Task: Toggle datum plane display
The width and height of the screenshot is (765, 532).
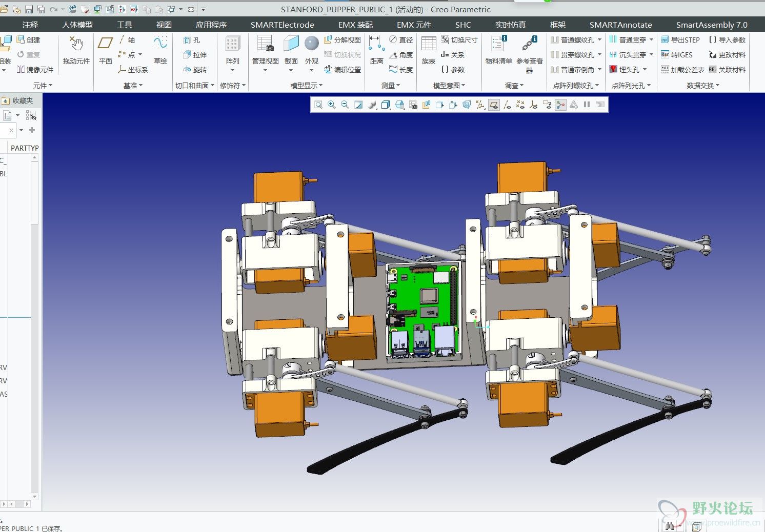Action: [x=494, y=105]
